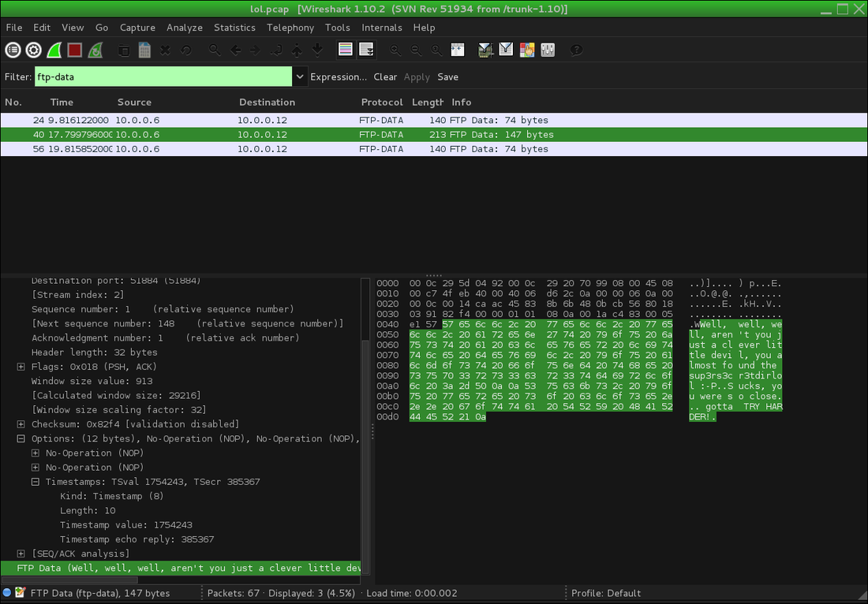Expand the Flags: 0x018 (PSH, ACK) node
This screenshot has height=604, width=868.
click(21, 367)
